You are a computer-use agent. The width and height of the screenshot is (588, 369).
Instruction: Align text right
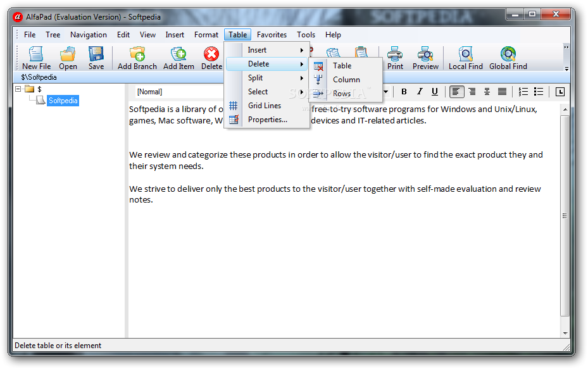point(472,92)
